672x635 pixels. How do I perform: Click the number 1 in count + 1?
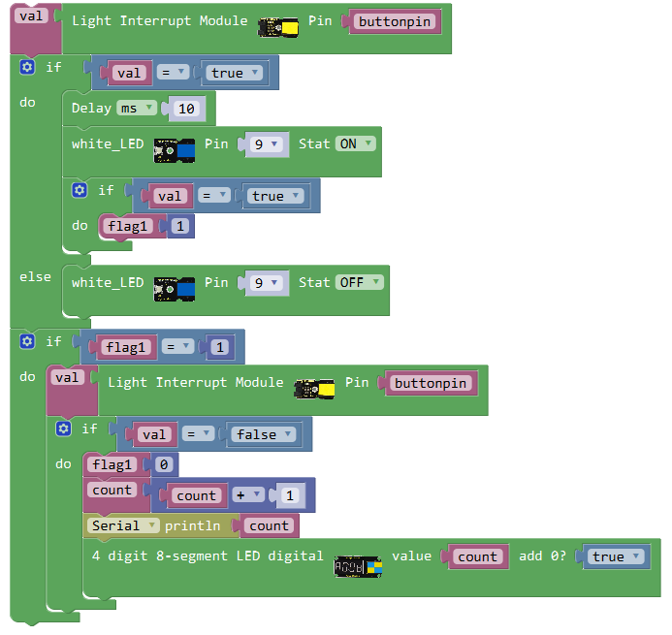[x=290, y=495]
